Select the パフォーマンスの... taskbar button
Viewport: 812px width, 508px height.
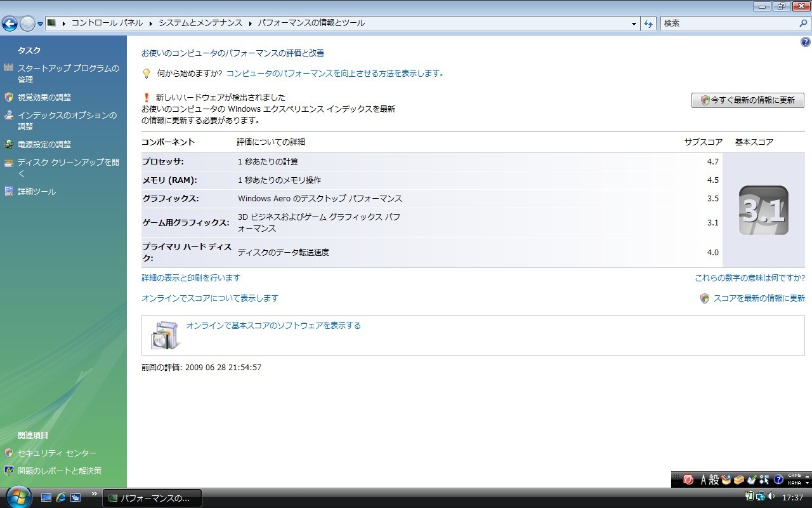(152, 498)
